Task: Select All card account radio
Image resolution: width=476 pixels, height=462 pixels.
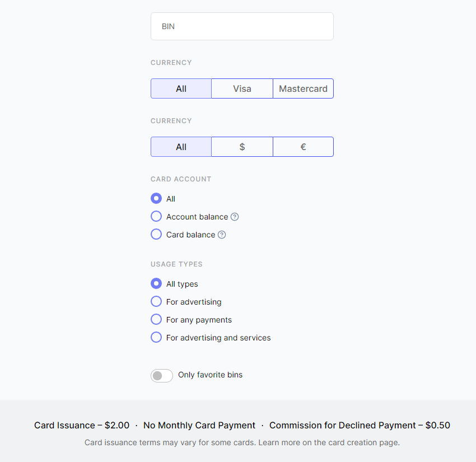Action: [156, 199]
